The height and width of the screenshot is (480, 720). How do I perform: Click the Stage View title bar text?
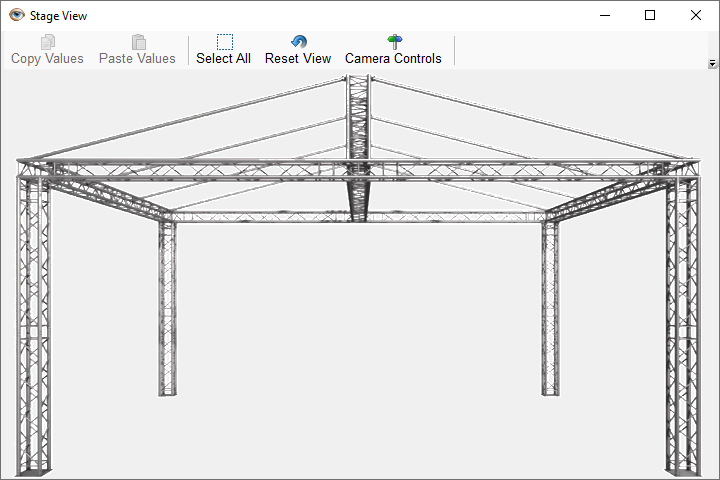(x=58, y=15)
